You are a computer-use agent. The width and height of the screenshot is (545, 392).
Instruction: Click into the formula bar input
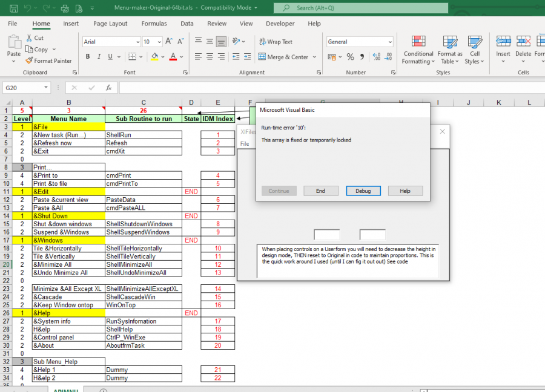(x=332, y=88)
